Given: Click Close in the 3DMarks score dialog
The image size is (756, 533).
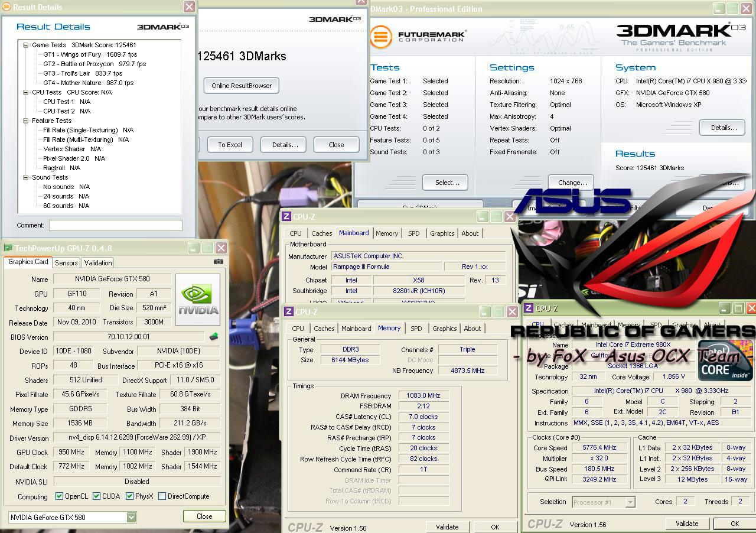Looking at the screenshot, I should (x=336, y=145).
